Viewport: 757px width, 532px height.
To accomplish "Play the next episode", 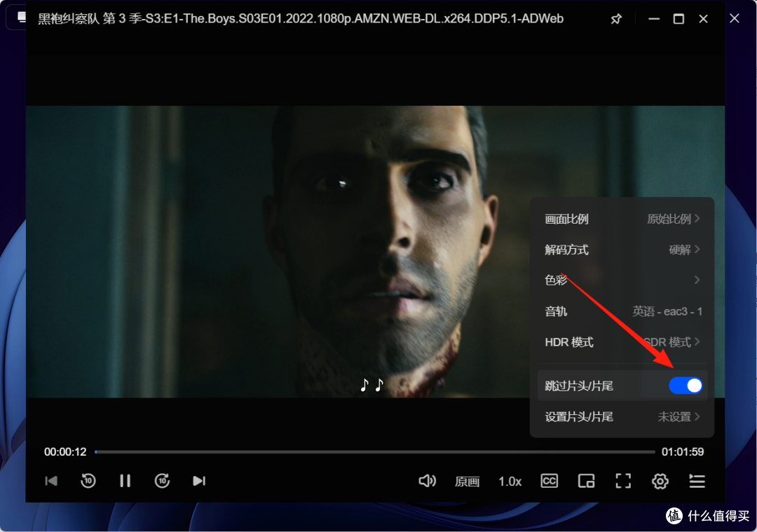I will [x=199, y=481].
